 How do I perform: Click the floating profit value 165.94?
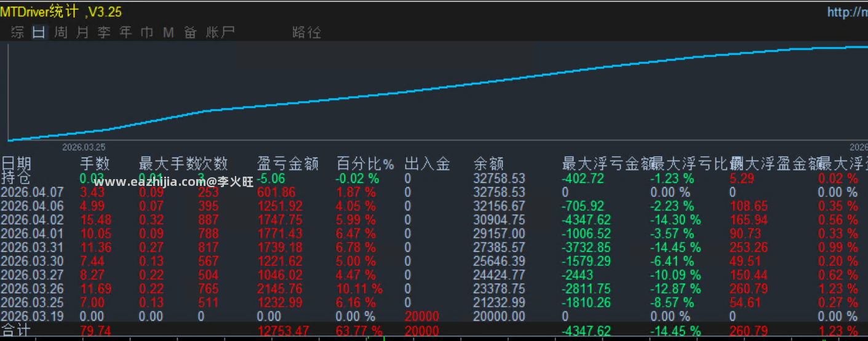748,220
